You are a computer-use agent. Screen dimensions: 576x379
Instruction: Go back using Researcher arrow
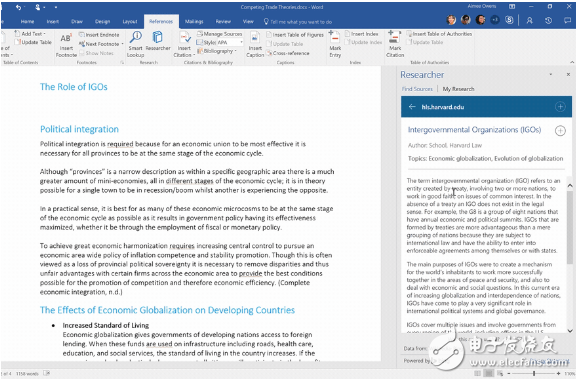pyautogui.click(x=412, y=107)
